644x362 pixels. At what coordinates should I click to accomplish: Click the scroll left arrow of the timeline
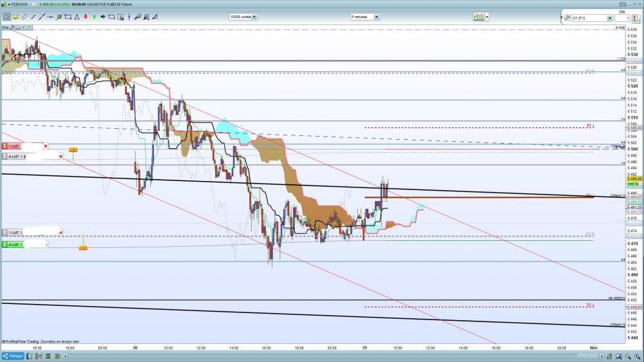coord(66,356)
